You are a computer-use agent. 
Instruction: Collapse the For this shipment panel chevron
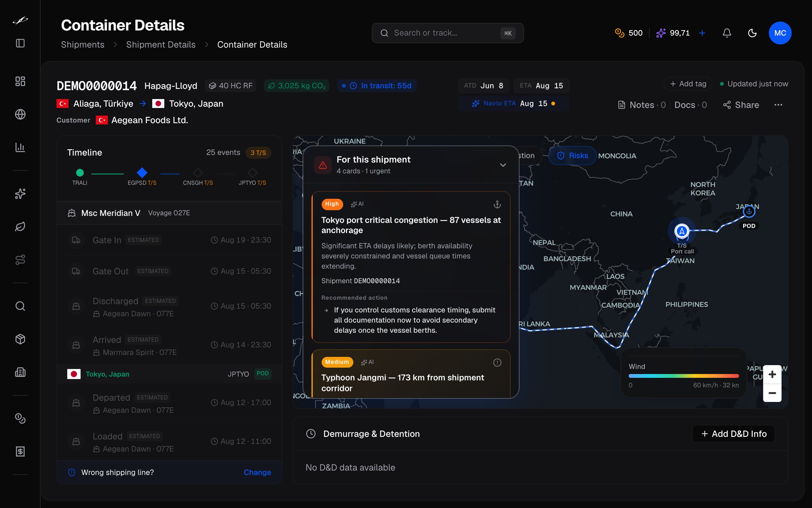click(503, 165)
